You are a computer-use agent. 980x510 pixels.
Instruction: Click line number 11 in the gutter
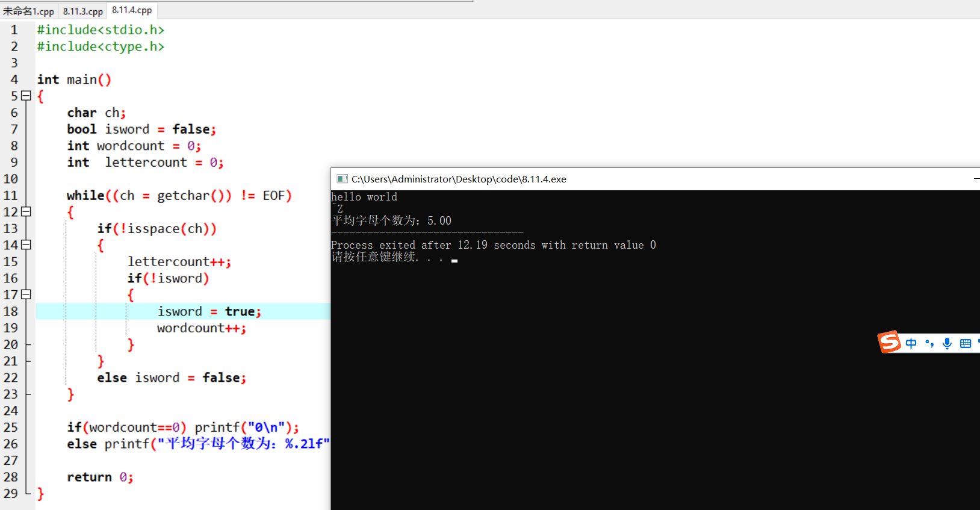(x=11, y=195)
